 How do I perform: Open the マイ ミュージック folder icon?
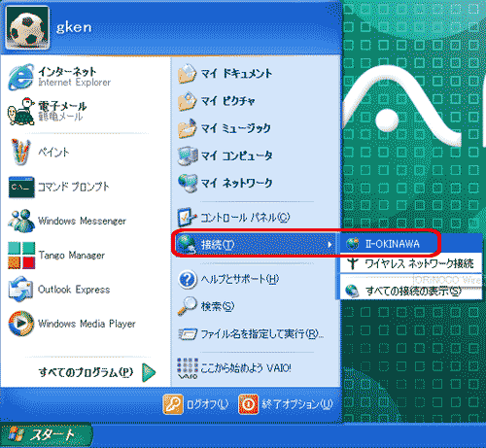187,128
